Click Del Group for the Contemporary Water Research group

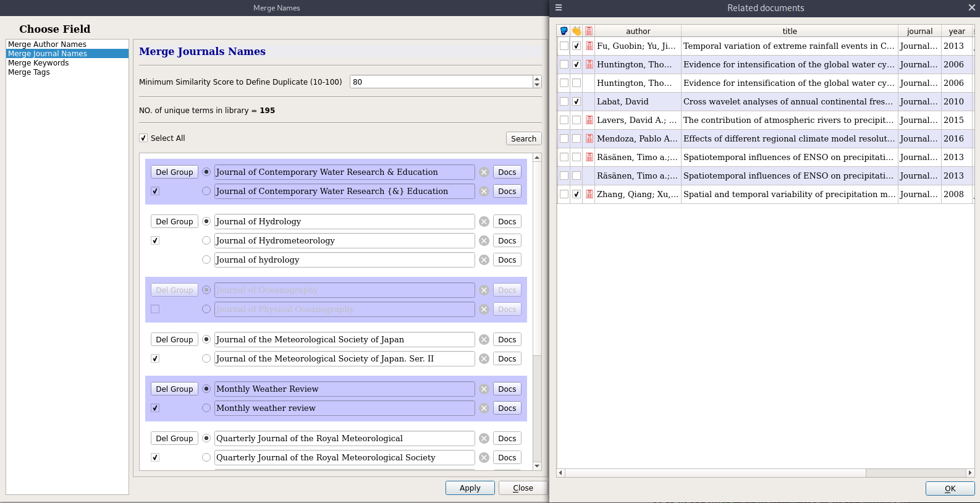point(174,172)
